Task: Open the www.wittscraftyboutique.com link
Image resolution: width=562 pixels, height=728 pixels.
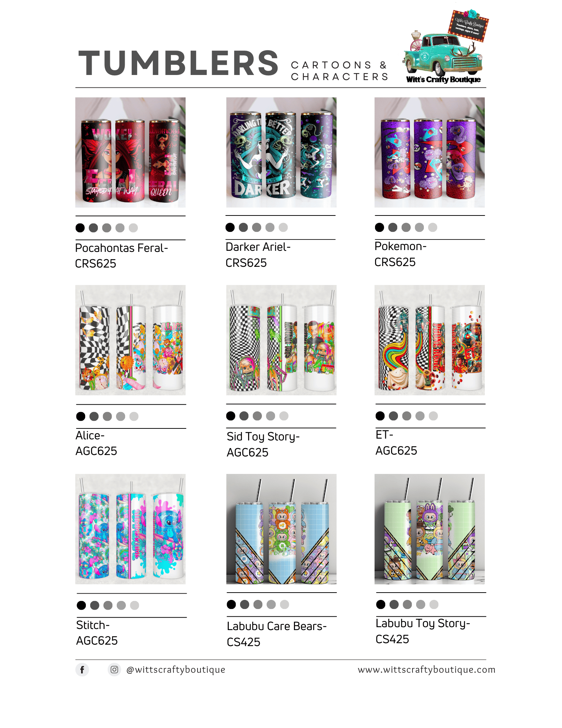Action: 426,669
